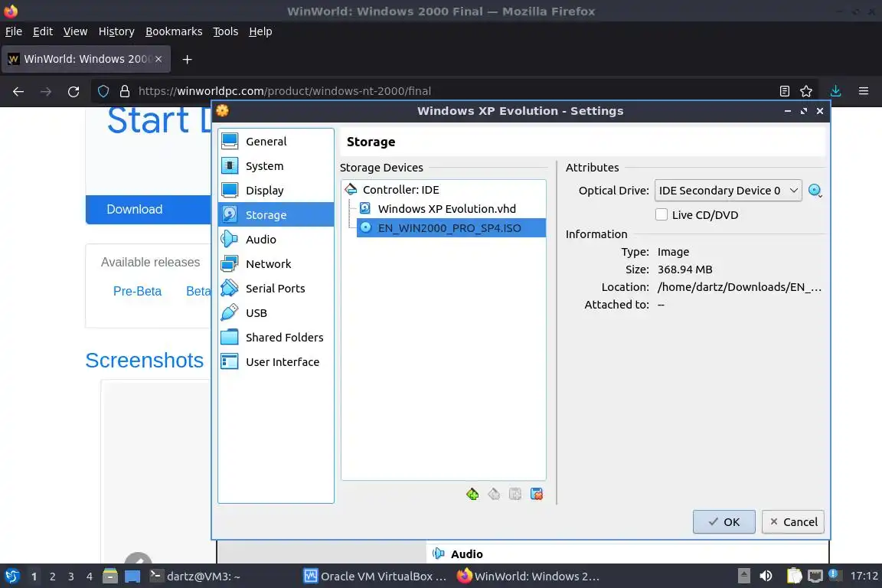Screen dimensions: 882x588
Task: Select Windows XP Evolution.vhd disk
Action: pyautogui.click(x=446, y=209)
